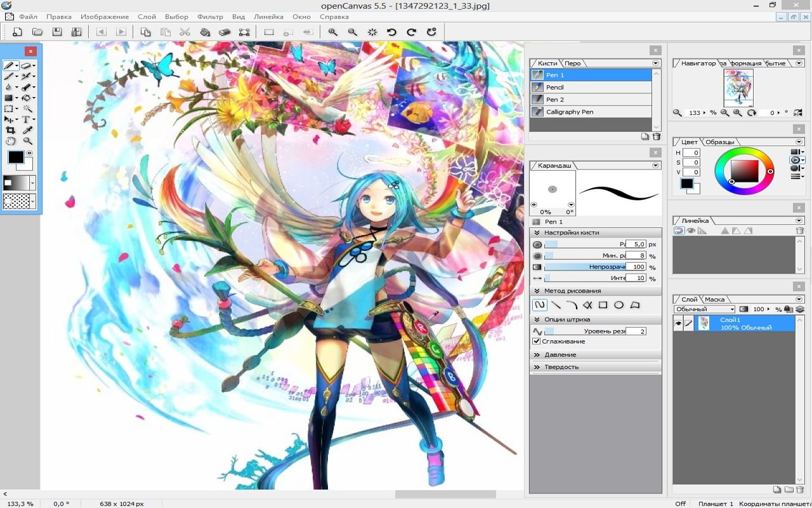The height and width of the screenshot is (508, 812).
Task: Open the gradient preset dropdown in toolbox
Action: point(32,184)
